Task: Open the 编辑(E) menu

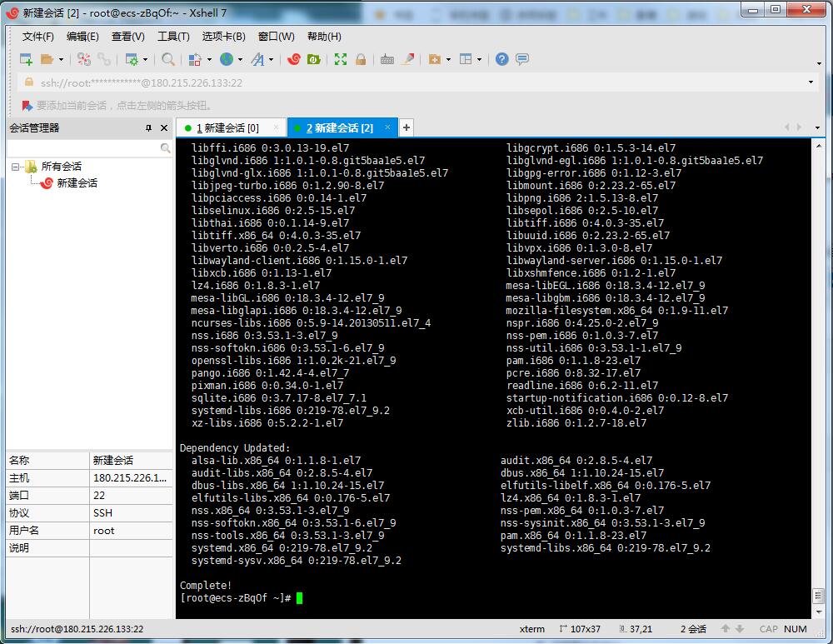Action: pos(82,37)
